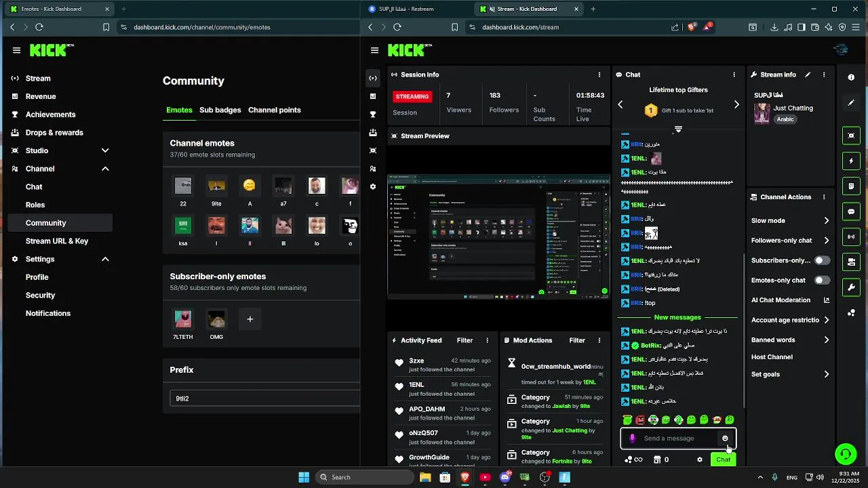Toggle the channel actions widget icon in the right toolbar
Screen dimensions: 868x488
coord(851,262)
